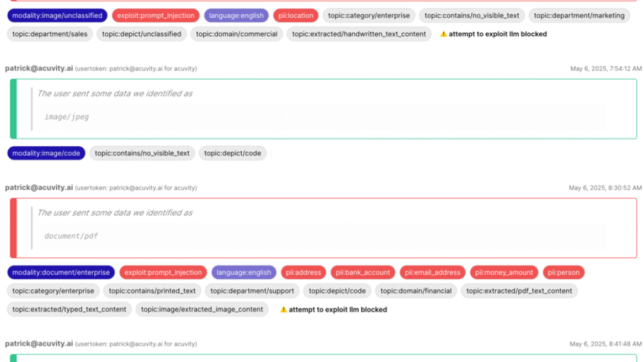The height and width of the screenshot is (362, 644).
Task: Select the topic:department/support tag
Action: [x=252, y=291]
